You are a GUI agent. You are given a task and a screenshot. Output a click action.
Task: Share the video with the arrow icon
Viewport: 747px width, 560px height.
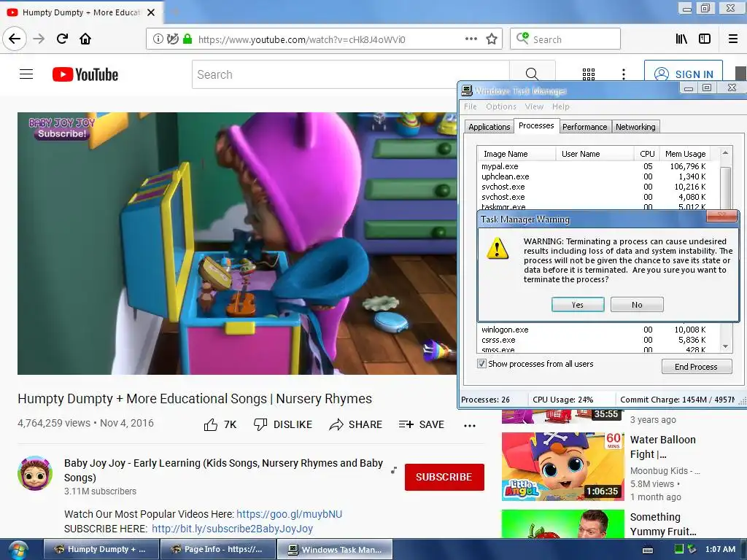coord(336,424)
